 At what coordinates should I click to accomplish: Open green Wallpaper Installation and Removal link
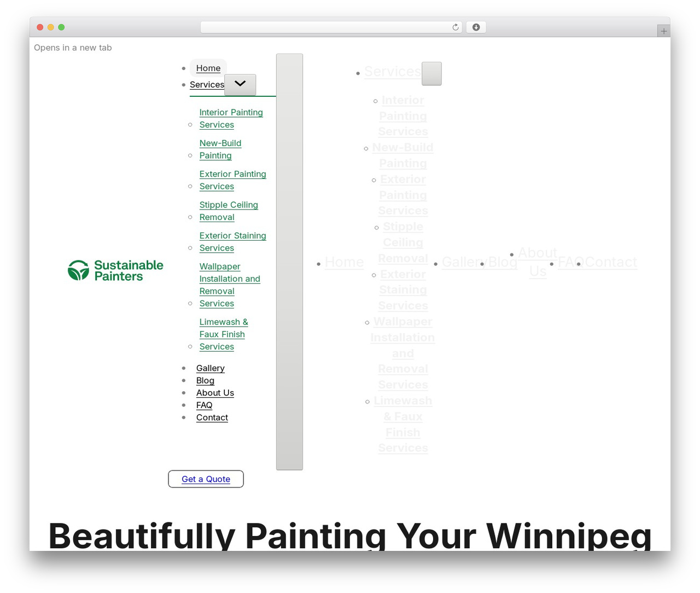tap(230, 285)
